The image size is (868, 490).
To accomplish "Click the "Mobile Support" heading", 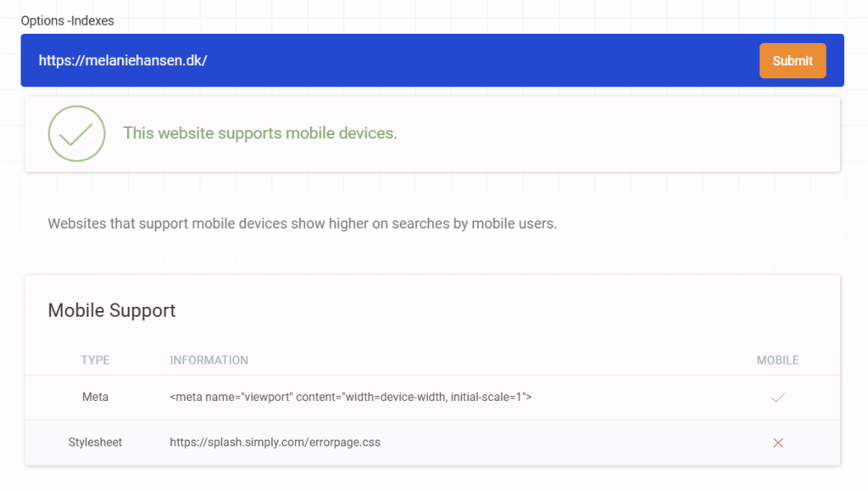I will (x=111, y=310).
